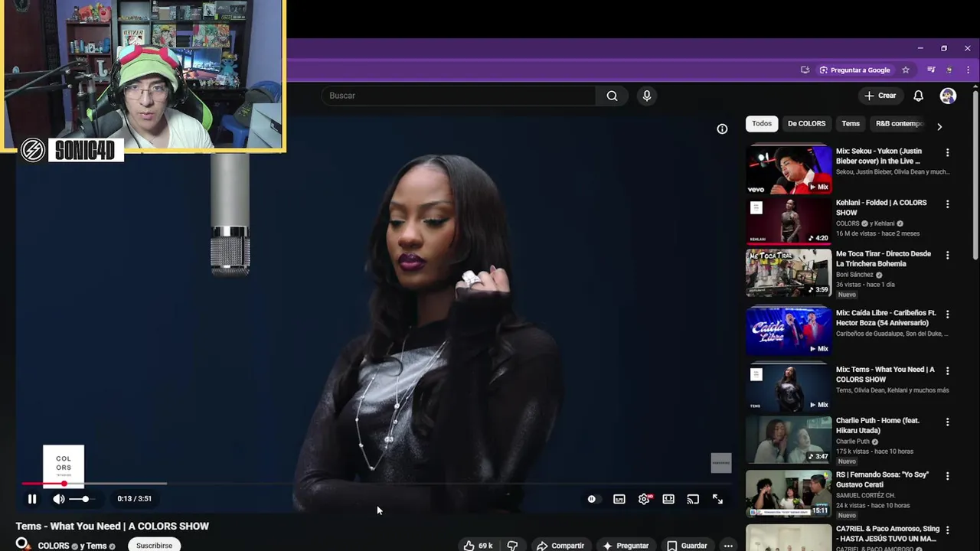Select the Todos filter chip
The height and width of the screenshot is (551, 980).
coord(762,123)
